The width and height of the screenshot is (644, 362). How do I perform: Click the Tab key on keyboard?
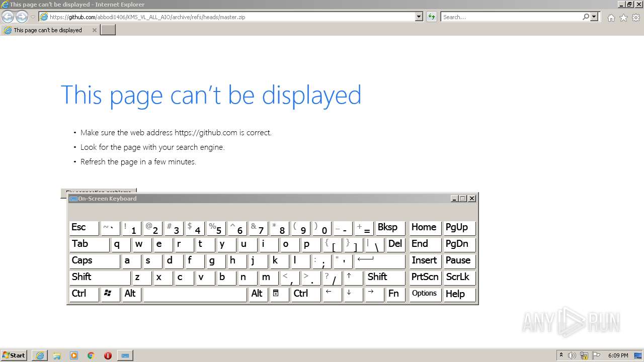coord(89,244)
